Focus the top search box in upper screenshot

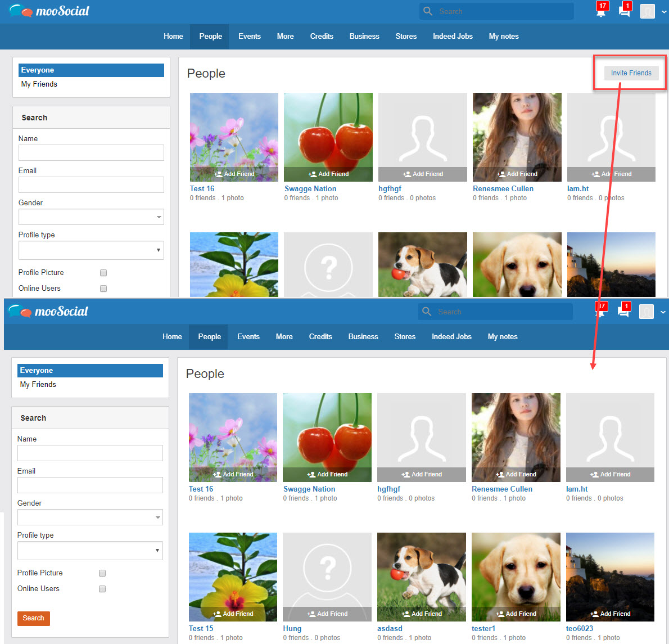[496, 11]
